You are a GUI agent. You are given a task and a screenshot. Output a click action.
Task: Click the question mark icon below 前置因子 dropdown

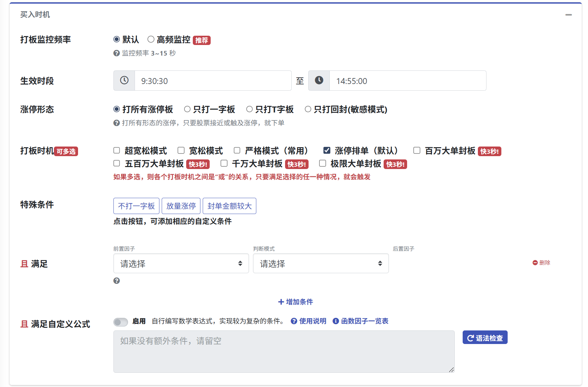pyautogui.click(x=116, y=281)
